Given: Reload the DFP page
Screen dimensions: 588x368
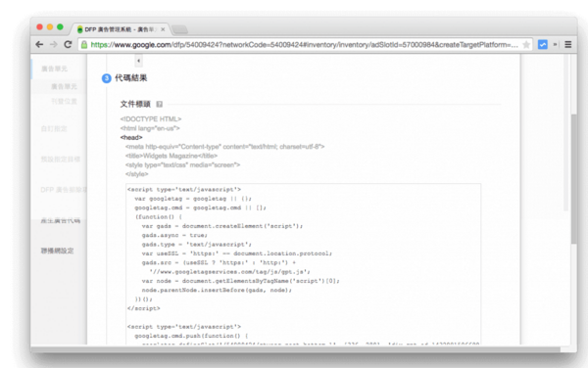Looking at the screenshot, I should (68, 45).
